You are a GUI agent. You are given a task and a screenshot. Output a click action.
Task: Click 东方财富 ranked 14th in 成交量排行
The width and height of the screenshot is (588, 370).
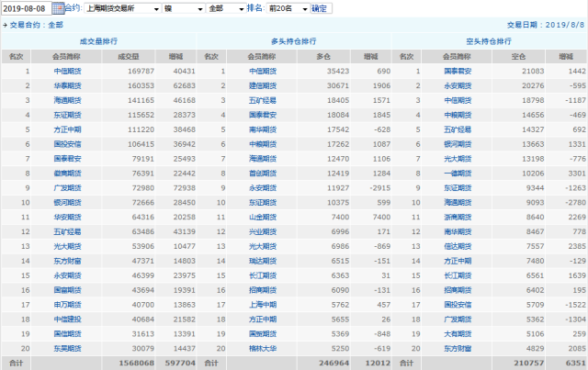coord(67,262)
